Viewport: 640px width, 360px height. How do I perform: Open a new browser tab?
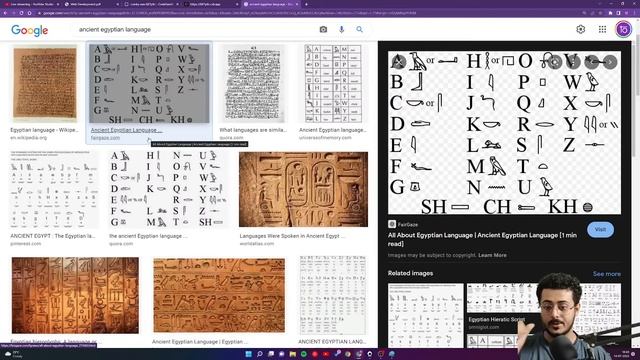(306, 4)
